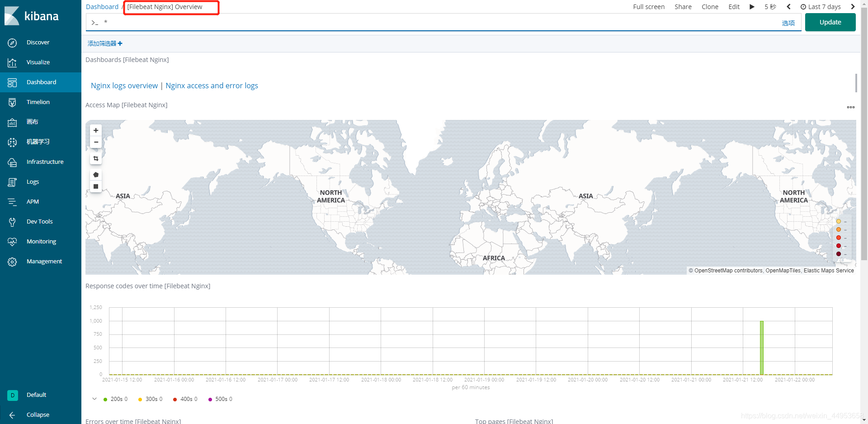Open Dev Tools wrench icon
Viewport: 868px width, 424px height.
(x=12, y=222)
